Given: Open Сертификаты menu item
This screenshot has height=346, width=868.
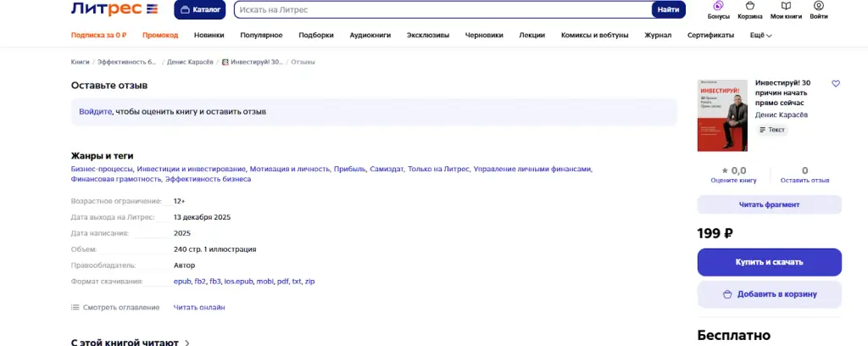Looking at the screenshot, I should pos(711,35).
